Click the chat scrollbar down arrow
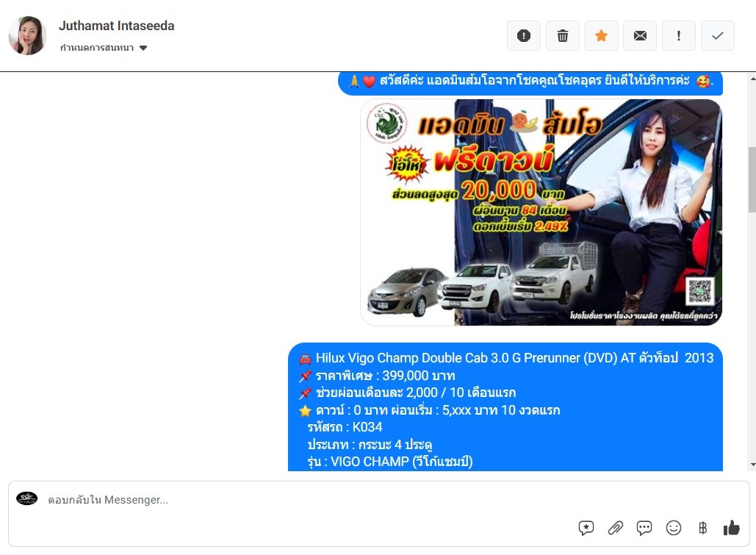 click(x=752, y=465)
